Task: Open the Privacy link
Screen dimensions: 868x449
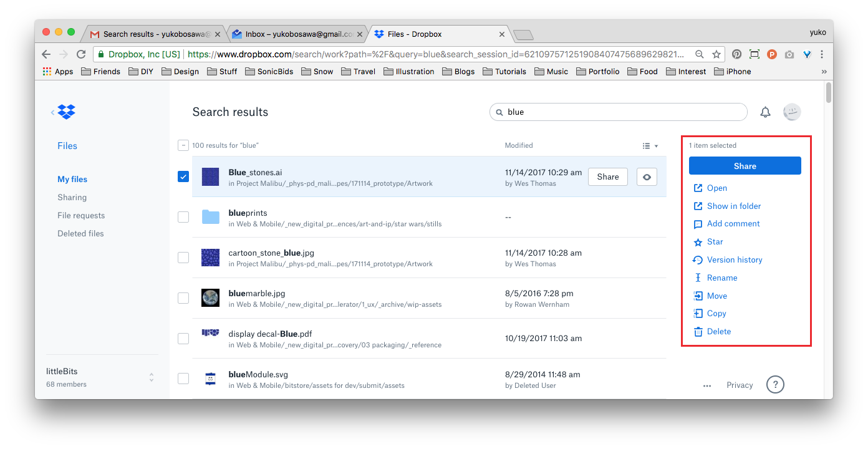Action: [739, 385]
